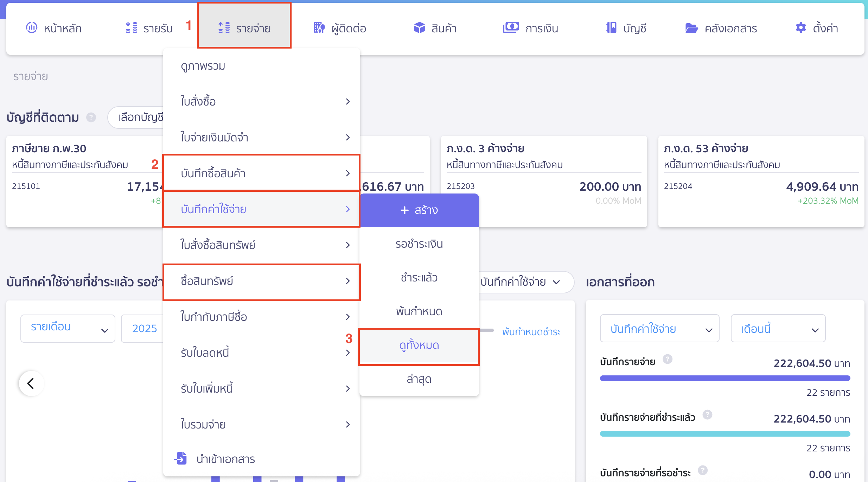This screenshot has width=868, height=482.
Task: Expand the ใบจ่ายเงินมัดจำ submenu
Action: (262, 138)
